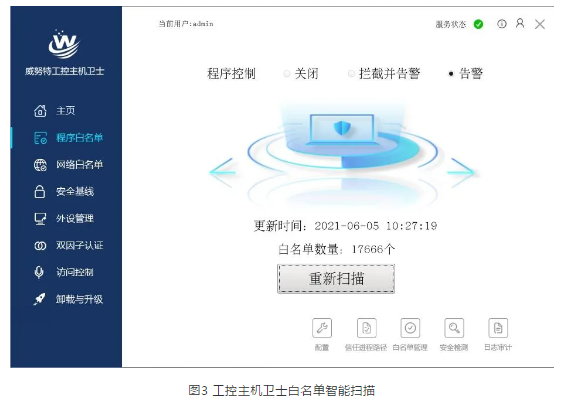Open 安全基线 sidebar item
The image size is (569, 410).
click(64, 192)
